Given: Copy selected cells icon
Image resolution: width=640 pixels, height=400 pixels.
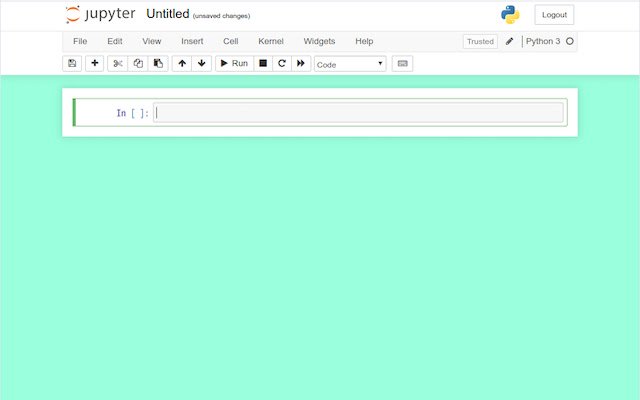Looking at the screenshot, I should (138, 63).
